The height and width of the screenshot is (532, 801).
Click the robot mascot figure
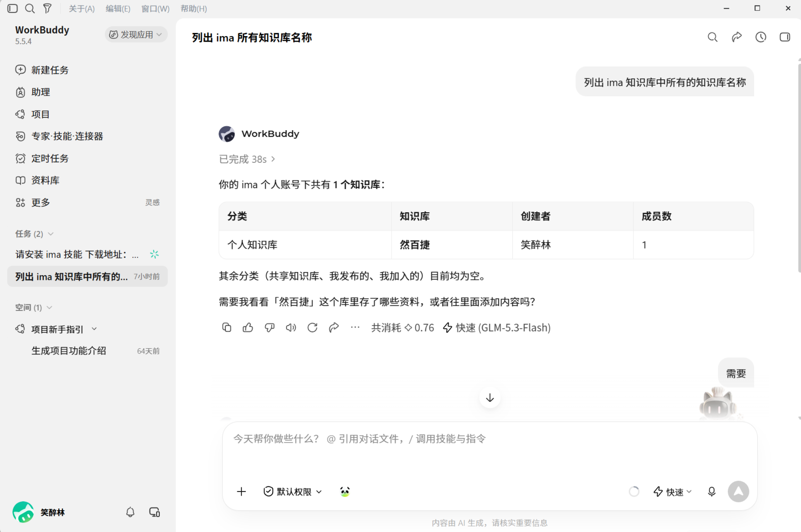pos(717,403)
